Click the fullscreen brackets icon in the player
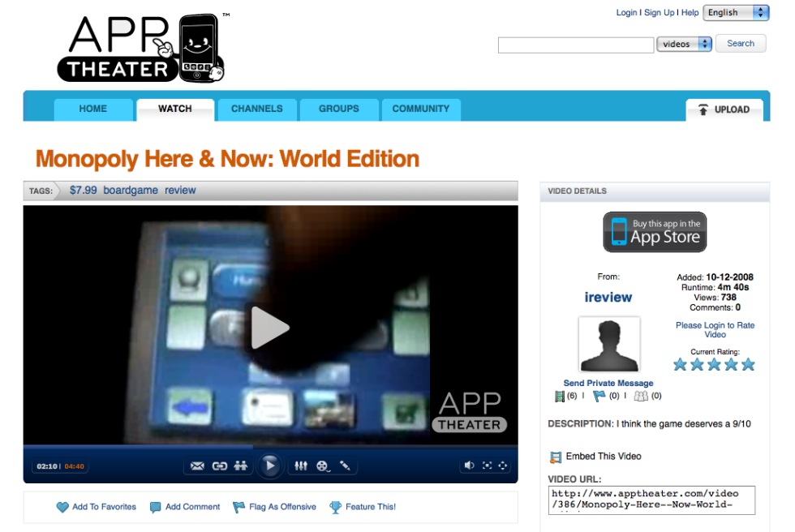The image size is (795, 532). [x=487, y=466]
